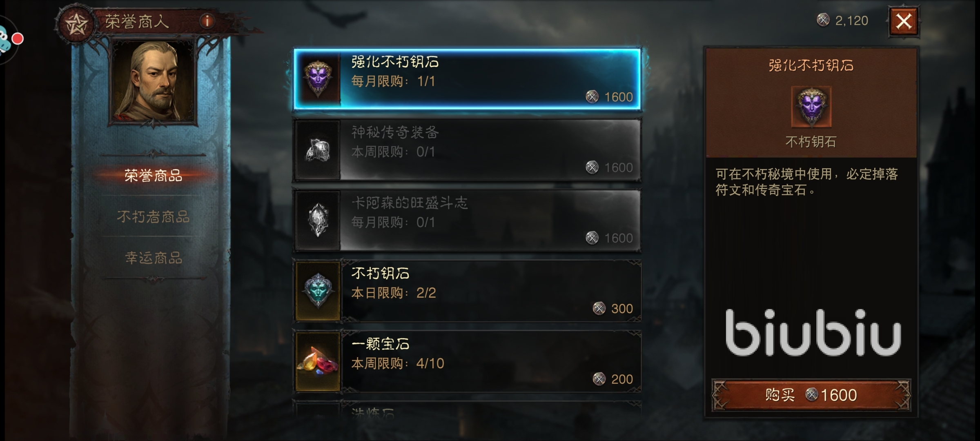This screenshot has height=441, width=980.
Task: Switch to the 不朽者商品 tab
Action: (153, 216)
